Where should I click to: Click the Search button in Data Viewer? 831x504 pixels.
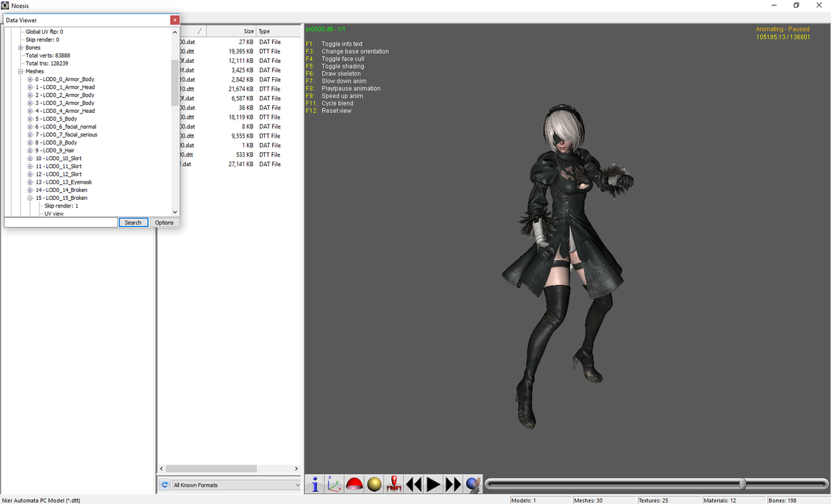(x=133, y=222)
